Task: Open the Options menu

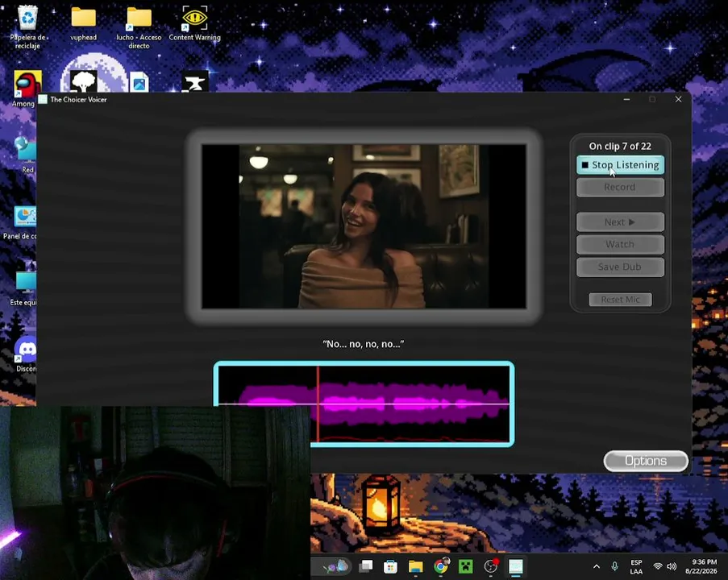Action: click(x=645, y=461)
